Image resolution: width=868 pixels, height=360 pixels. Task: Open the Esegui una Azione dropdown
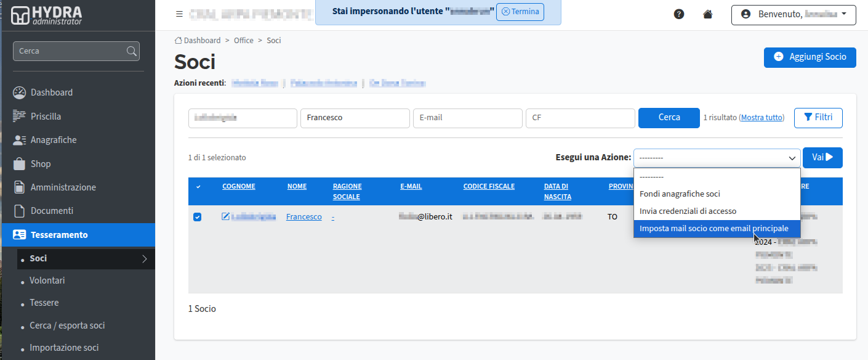click(x=717, y=158)
